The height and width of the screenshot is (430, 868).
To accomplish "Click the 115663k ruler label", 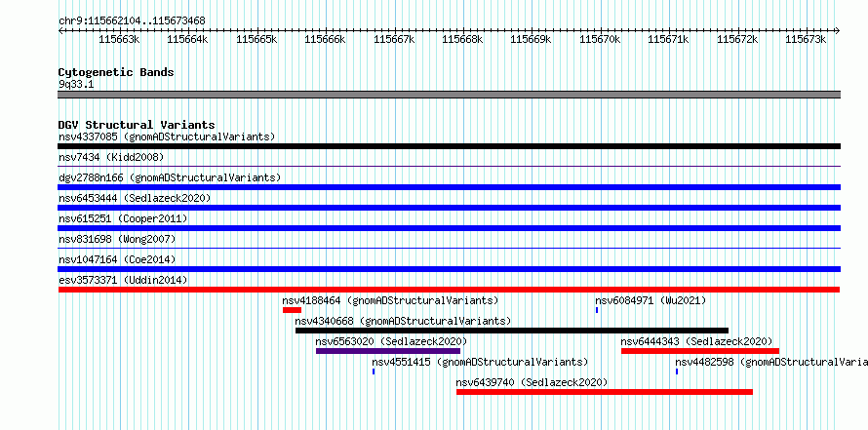I will click(x=119, y=39).
